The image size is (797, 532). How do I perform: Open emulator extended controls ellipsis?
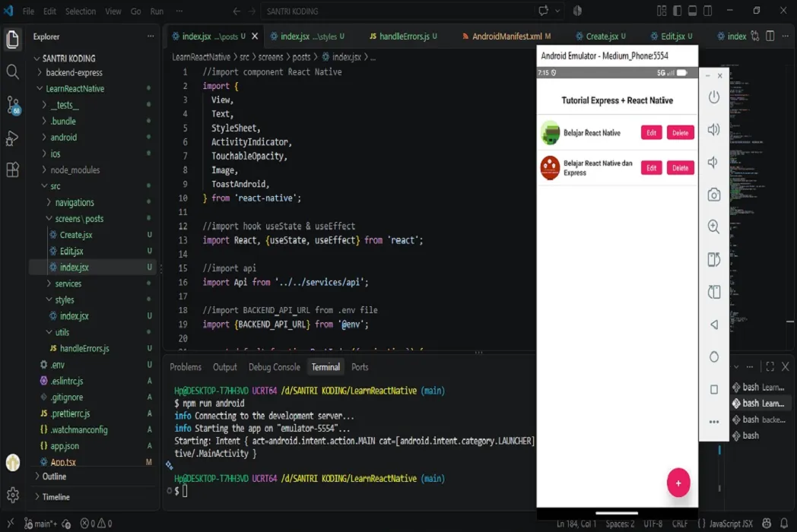tap(714, 422)
